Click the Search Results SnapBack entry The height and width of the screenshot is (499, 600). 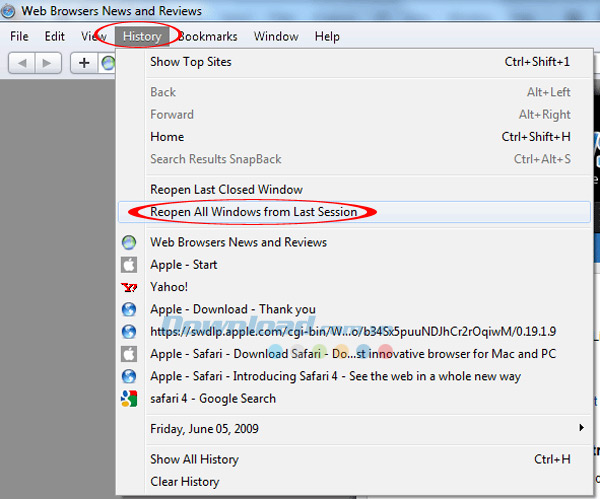[x=354, y=159]
